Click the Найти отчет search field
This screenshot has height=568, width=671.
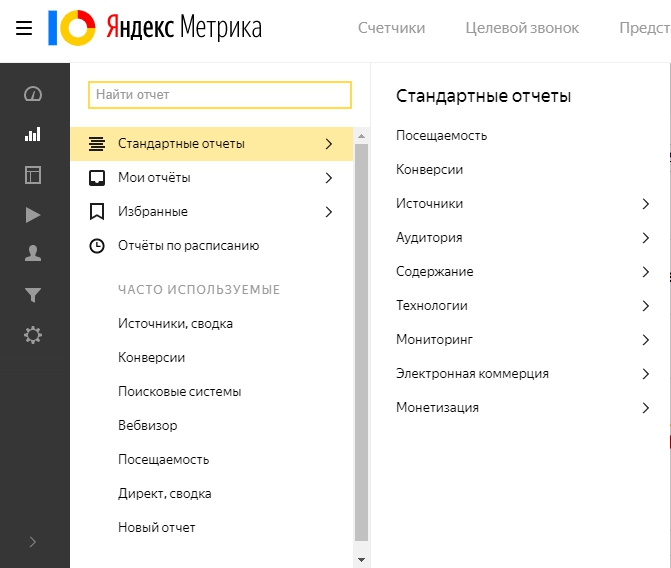220,95
